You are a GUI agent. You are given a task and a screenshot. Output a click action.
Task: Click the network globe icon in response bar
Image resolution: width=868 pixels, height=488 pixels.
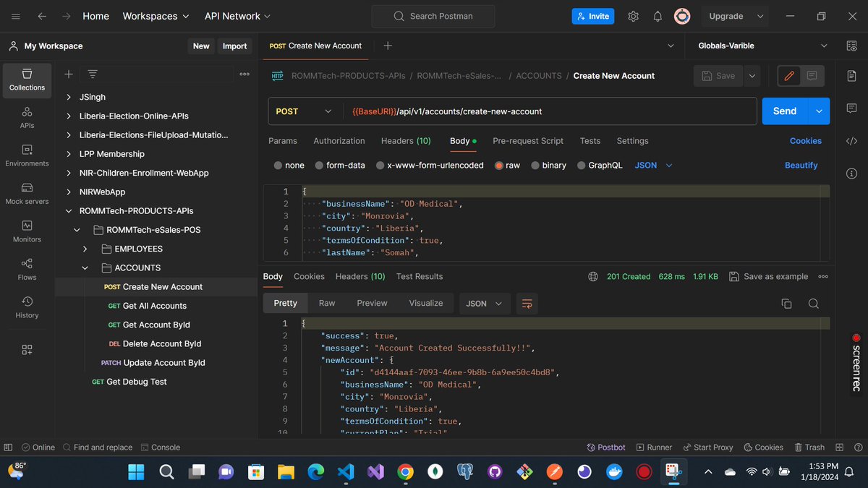pos(593,276)
